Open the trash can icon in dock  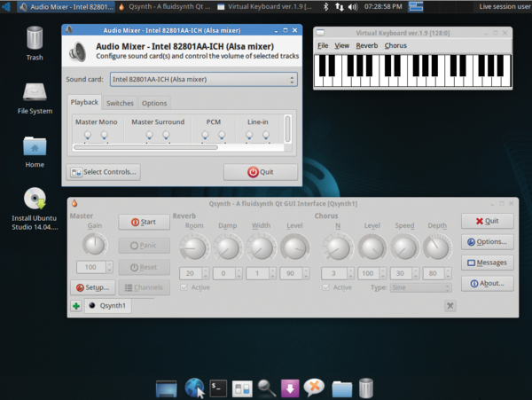(x=365, y=388)
